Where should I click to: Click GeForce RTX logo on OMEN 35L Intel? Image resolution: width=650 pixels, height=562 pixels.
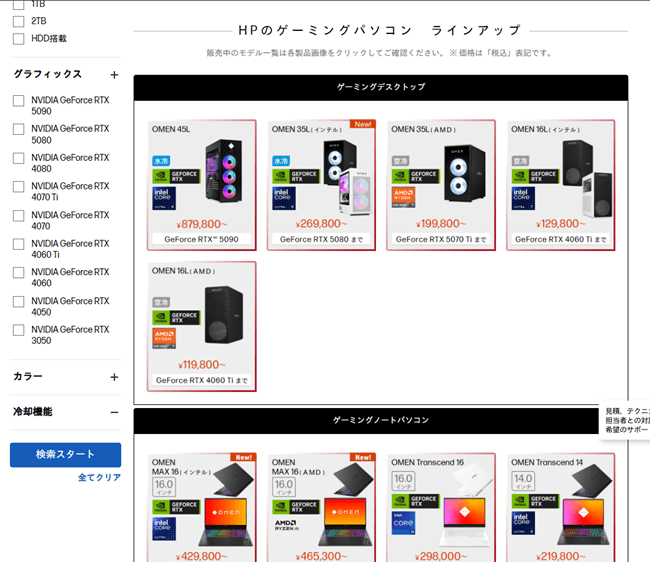296,176
